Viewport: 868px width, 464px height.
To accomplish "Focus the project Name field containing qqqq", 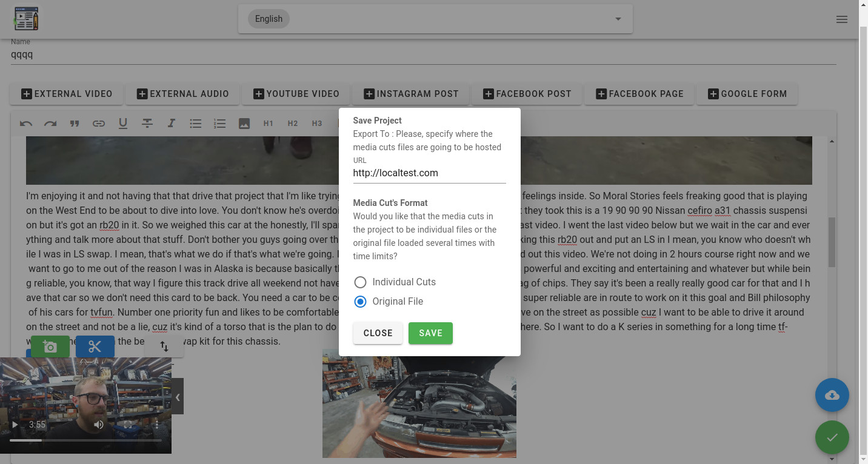I will pyautogui.click(x=423, y=55).
